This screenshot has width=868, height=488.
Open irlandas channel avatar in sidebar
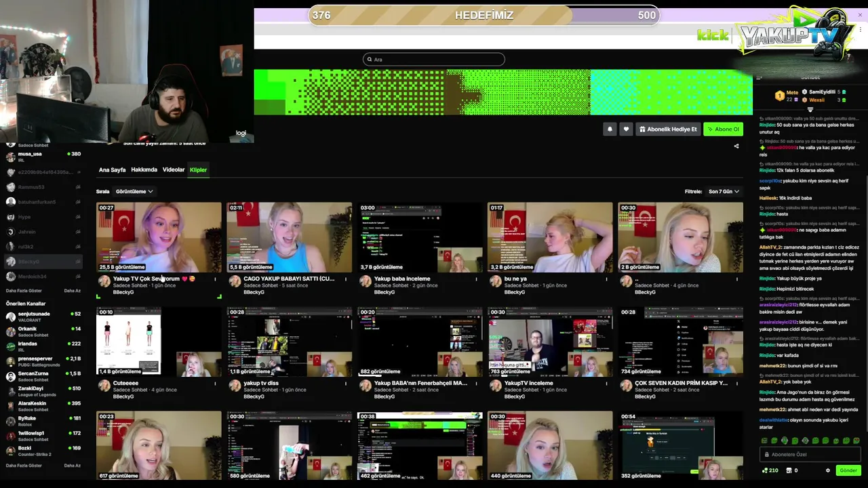(x=11, y=346)
